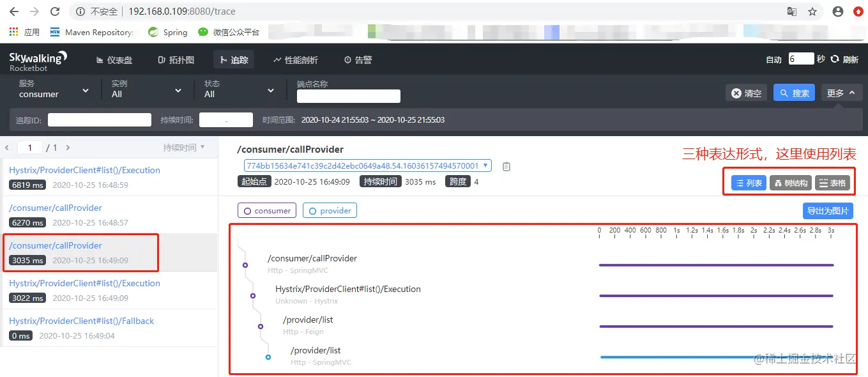The height and width of the screenshot is (377, 868).
Task: Open Maven Repository bookmark
Action: [x=92, y=32]
